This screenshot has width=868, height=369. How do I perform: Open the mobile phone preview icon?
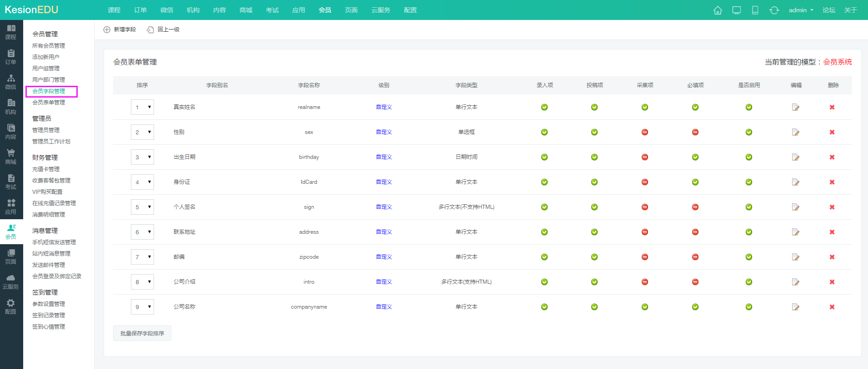[755, 10]
